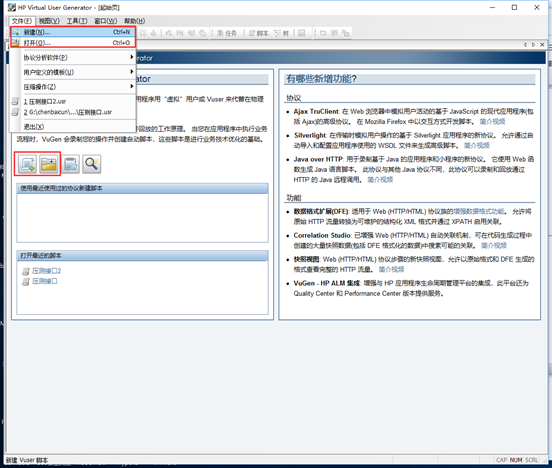Open 简介视频 link for Correlation Studio
This screenshot has width=552, height=468.
click(494, 245)
